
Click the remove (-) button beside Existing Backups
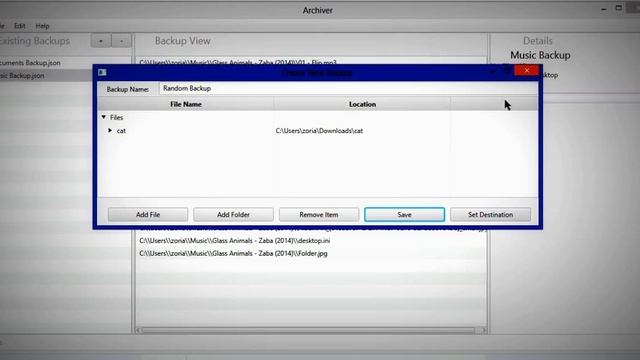pos(121,41)
